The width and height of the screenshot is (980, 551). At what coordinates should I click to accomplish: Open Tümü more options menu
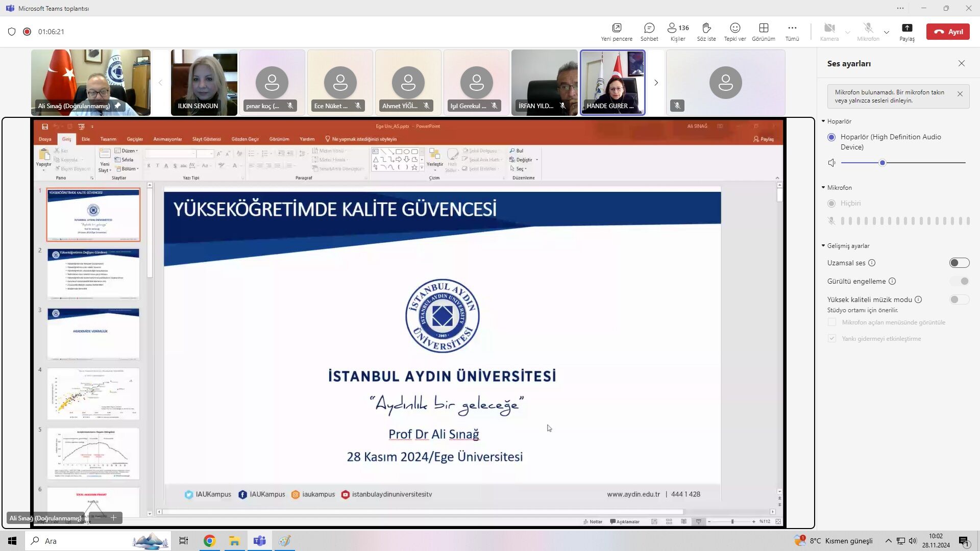792,32
